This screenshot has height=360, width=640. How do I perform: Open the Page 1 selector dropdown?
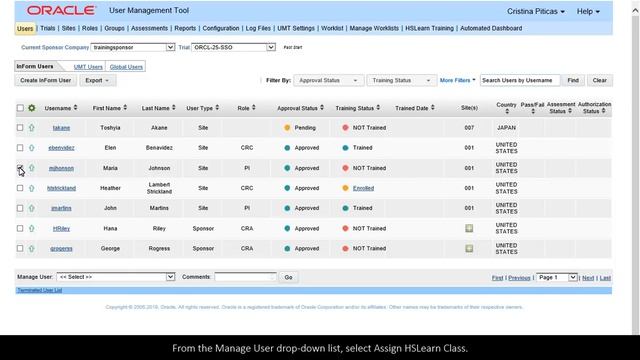click(557, 278)
